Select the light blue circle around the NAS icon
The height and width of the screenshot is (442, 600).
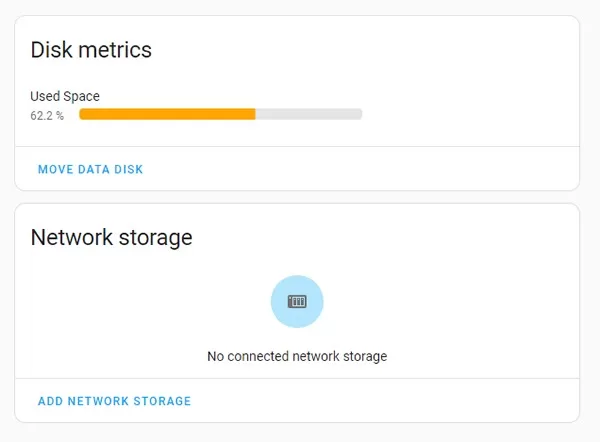click(297, 302)
